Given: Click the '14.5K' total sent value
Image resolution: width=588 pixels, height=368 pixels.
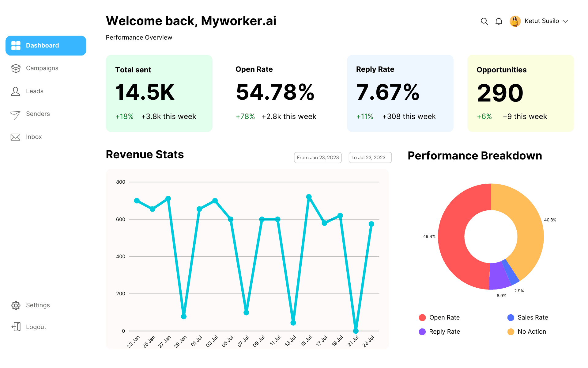Looking at the screenshot, I should 145,92.
